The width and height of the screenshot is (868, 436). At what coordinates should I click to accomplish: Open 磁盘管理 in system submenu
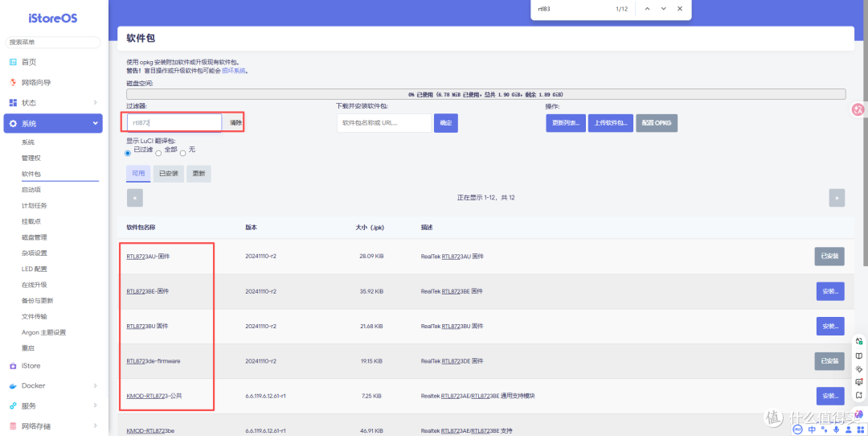pyautogui.click(x=35, y=237)
